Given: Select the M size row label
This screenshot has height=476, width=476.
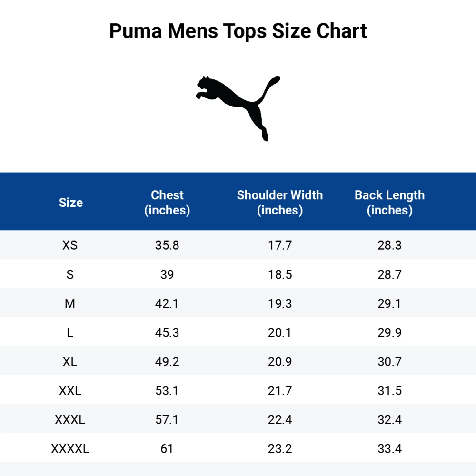Looking at the screenshot, I should [70, 303].
